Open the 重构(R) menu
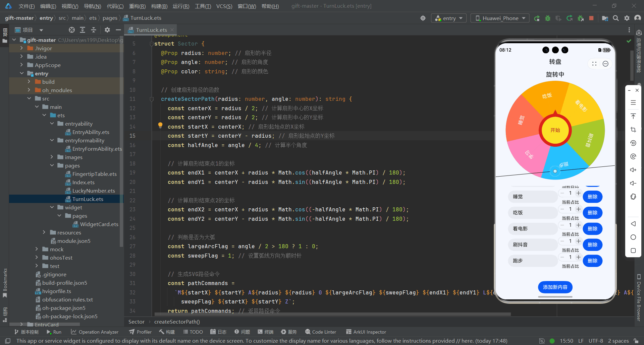The width and height of the screenshot is (644, 345). click(138, 6)
